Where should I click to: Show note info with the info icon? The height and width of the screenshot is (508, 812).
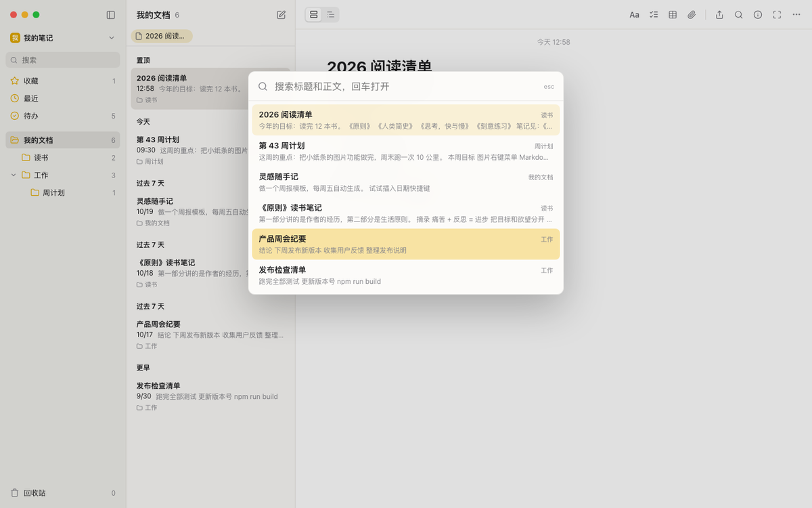tap(758, 15)
